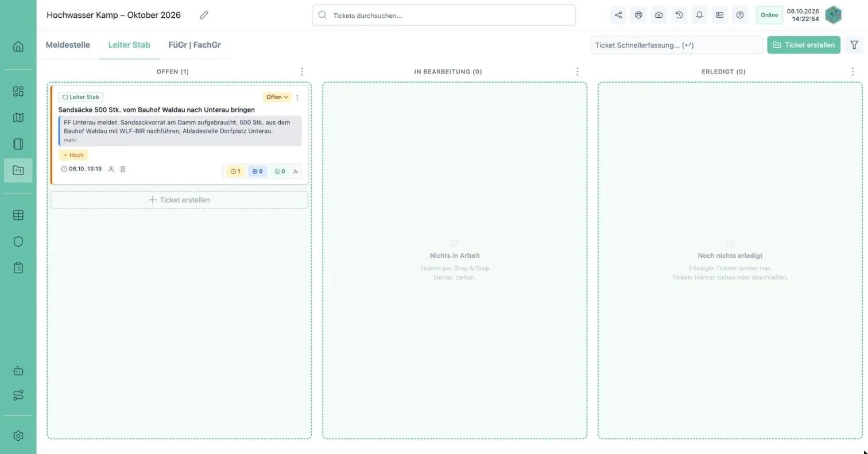868x454 pixels.
Task: Click the green completed counter on the ticket
Action: click(280, 172)
